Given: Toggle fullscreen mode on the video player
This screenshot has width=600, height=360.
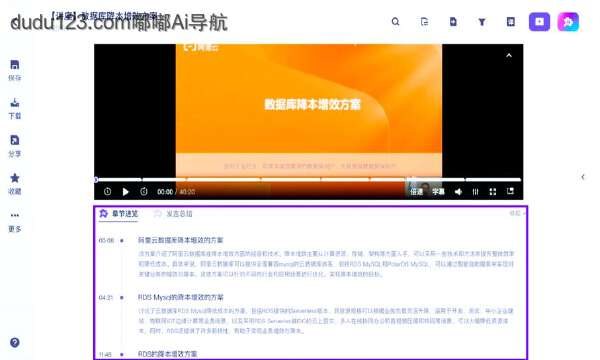Looking at the screenshot, I should pos(493,192).
